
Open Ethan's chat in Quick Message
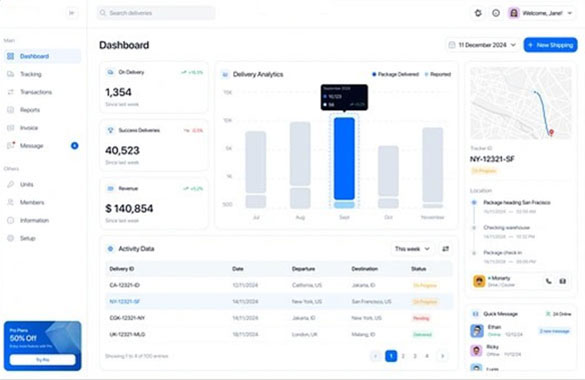click(520, 330)
